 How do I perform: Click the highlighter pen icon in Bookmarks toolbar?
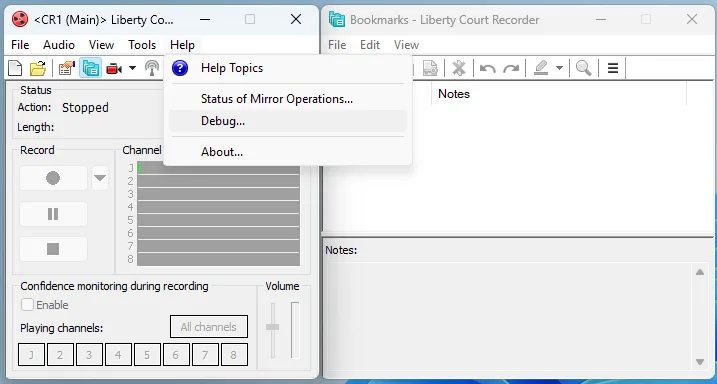pos(541,69)
